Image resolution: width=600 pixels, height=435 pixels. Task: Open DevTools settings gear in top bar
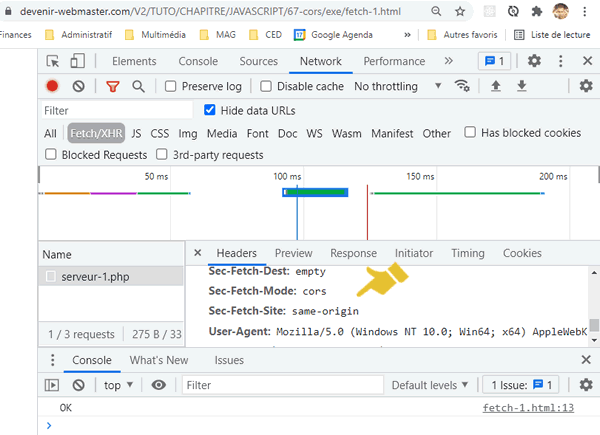coord(534,61)
